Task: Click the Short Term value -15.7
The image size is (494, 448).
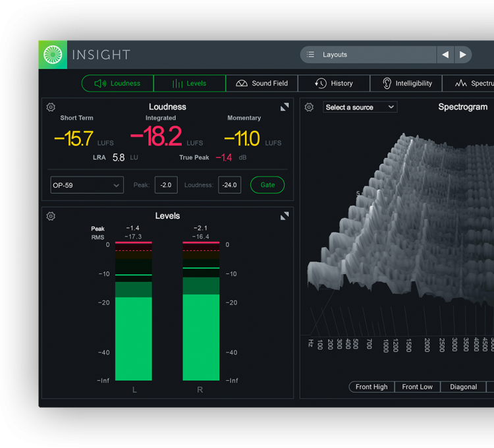Action: click(x=74, y=138)
